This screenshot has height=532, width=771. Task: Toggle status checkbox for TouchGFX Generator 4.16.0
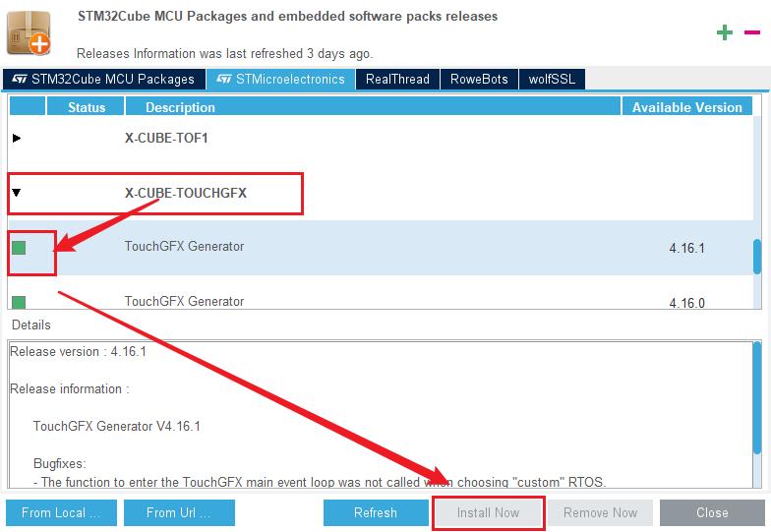pos(19,301)
